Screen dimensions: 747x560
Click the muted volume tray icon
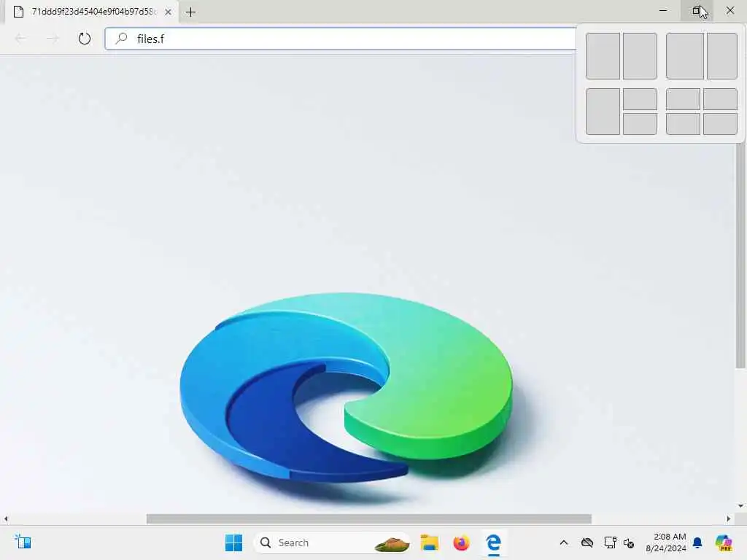(x=629, y=542)
